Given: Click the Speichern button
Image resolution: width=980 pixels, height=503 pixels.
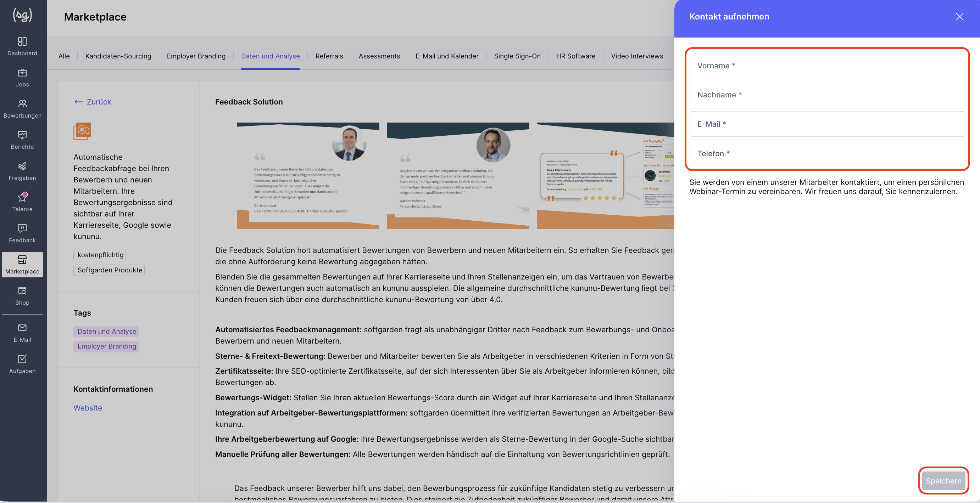Looking at the screenshot, I should click(x=943, y=481).
